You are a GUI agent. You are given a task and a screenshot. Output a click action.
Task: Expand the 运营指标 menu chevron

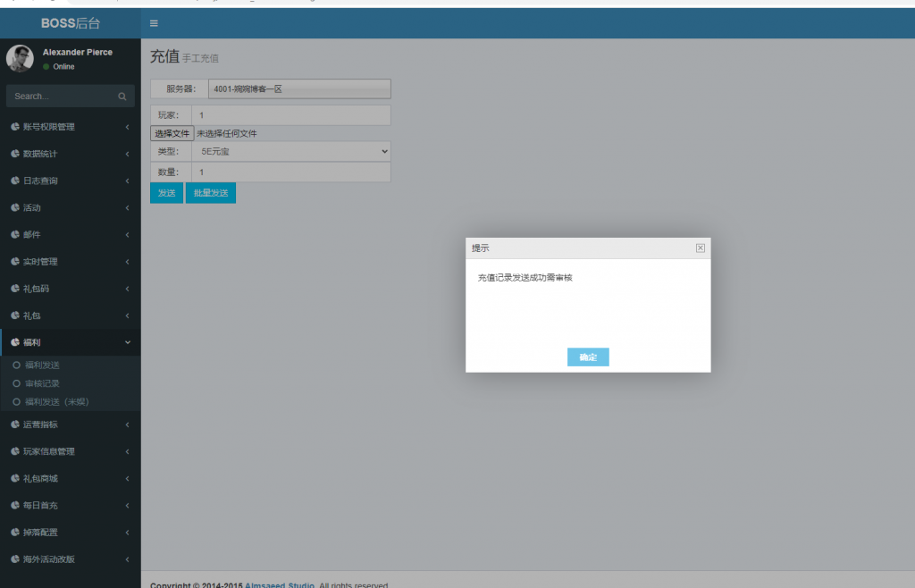pyautogui.click(x=128, y=424)
